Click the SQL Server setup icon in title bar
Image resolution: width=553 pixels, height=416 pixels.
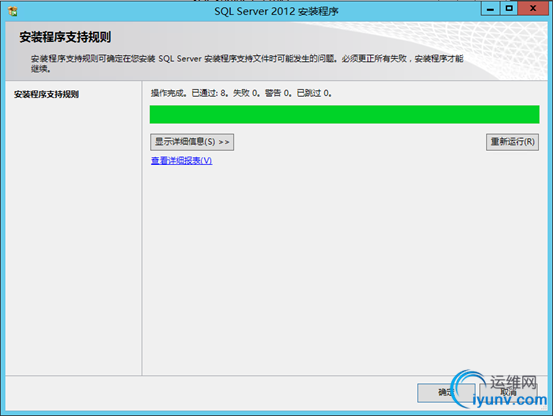tap(13, 11)
